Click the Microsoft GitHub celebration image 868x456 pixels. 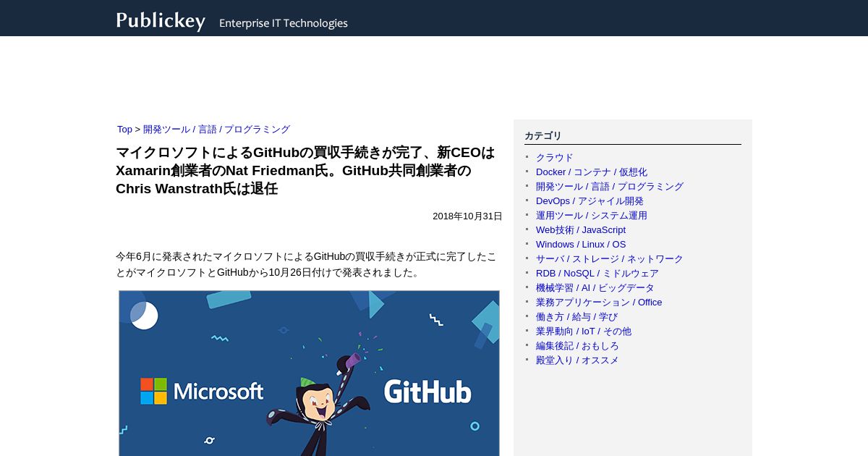[309, 373]
